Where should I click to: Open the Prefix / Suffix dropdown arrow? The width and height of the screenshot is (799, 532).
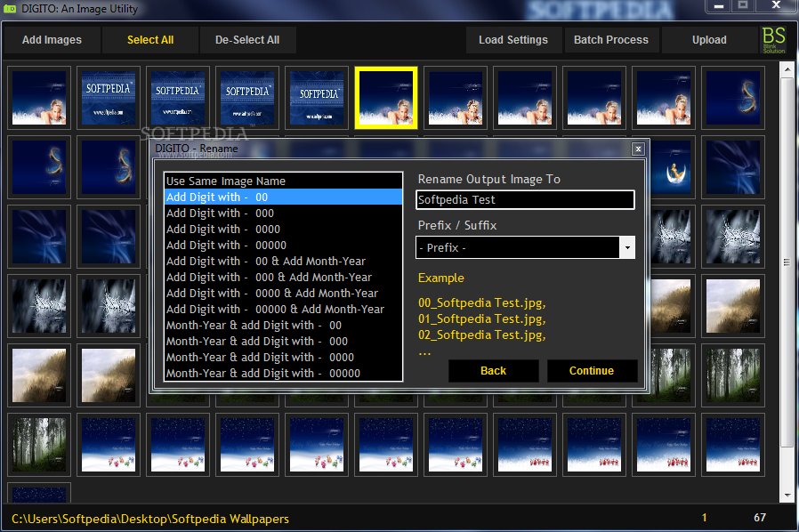point(627,247)
